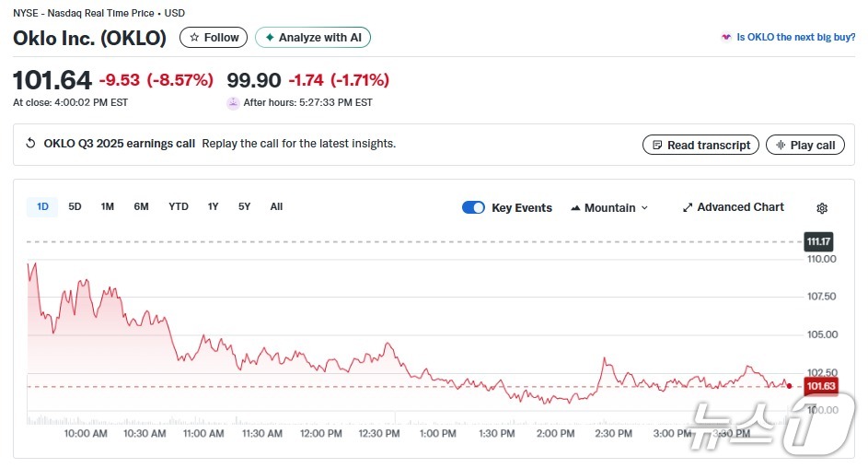Open chart settings gear icon
This screenshot has height=468, width=868.
coord(822,208)
